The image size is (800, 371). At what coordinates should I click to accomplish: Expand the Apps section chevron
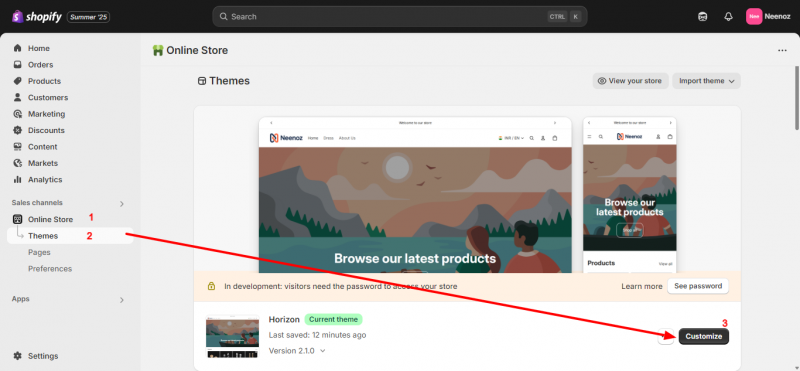tap(121, 300)
